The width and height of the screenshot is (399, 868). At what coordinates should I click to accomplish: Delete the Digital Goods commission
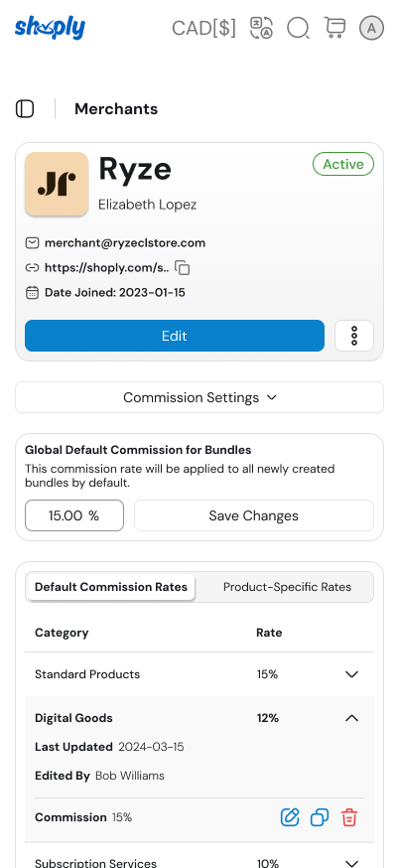(349, 817)
